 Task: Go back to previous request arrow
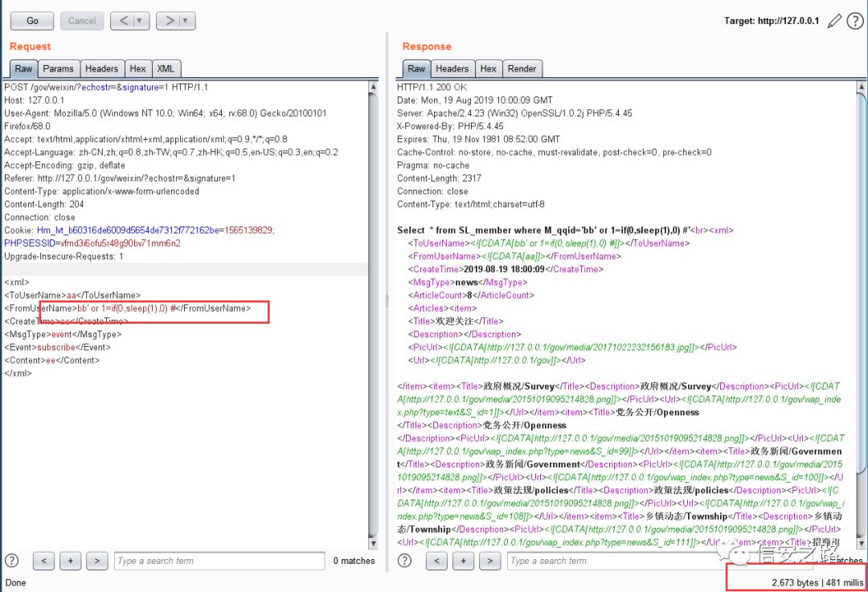[x=124, y=21]
